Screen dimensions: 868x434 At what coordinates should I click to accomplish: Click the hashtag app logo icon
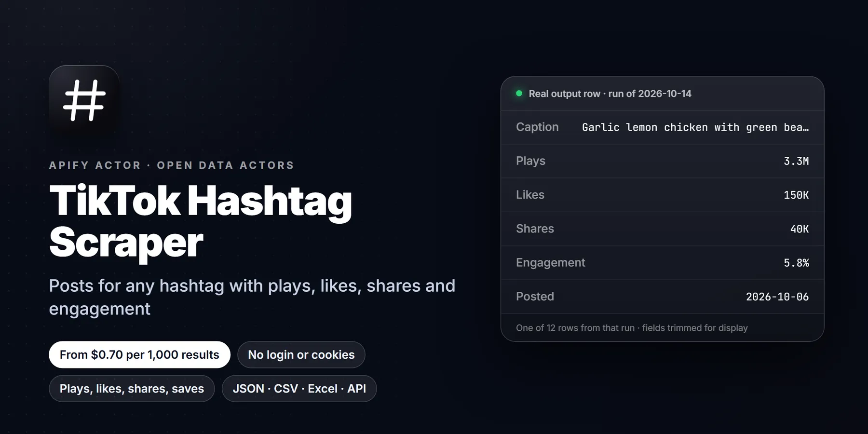point(84,100)
